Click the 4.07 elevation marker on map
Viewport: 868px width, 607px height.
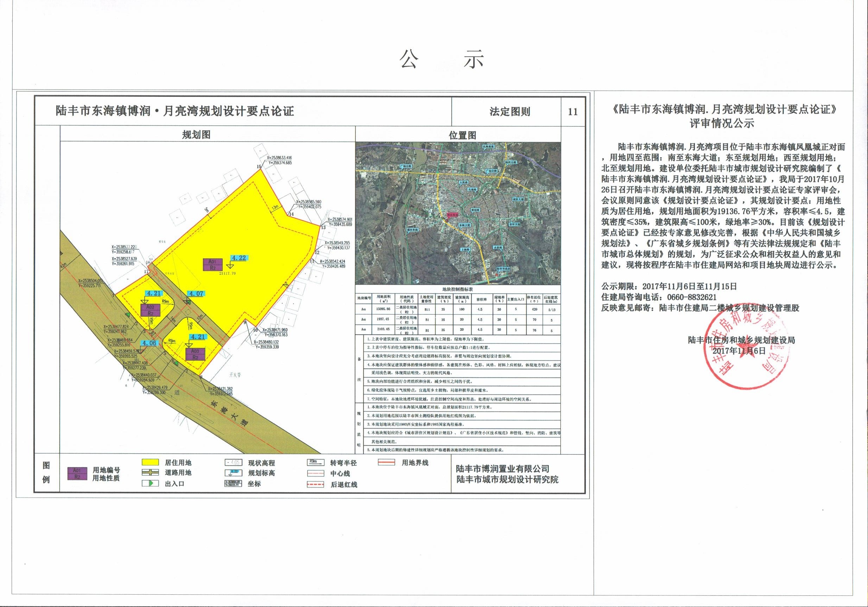[197, 293]
